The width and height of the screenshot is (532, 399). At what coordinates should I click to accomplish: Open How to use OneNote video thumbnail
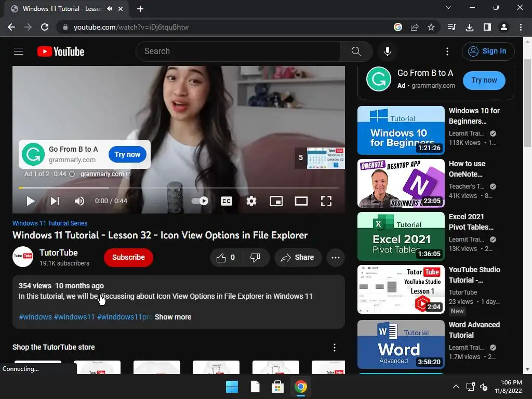pyautogui.click(x=401, y=183)
